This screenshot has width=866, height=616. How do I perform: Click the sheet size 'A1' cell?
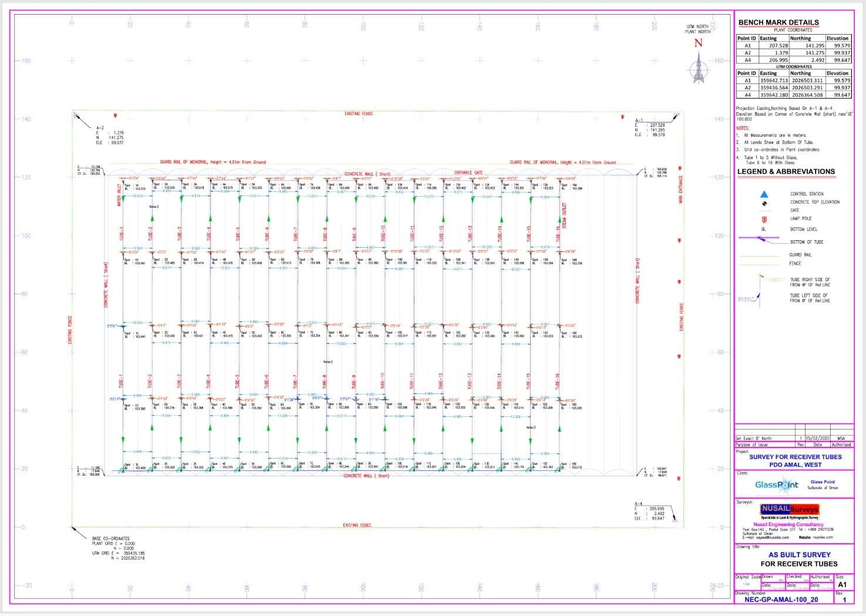(x=842, y=585)
